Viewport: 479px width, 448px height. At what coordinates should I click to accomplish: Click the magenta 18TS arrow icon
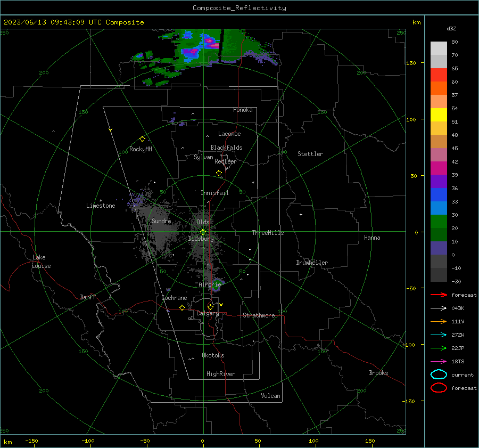[x=439, y=362]
